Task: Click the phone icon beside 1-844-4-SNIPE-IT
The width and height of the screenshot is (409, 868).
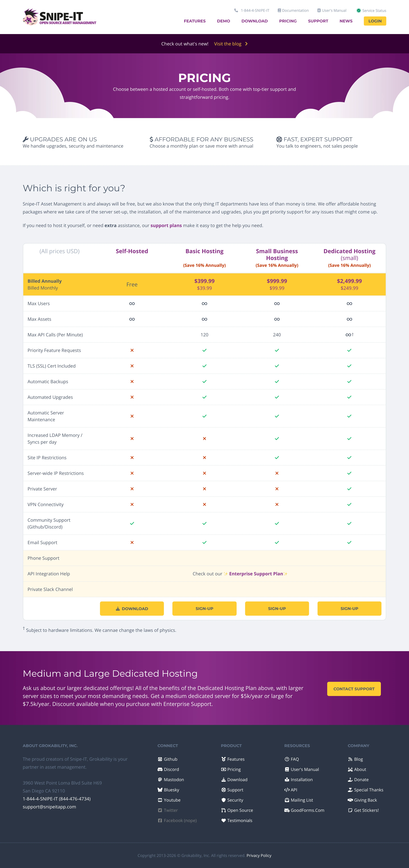Action: [236, 11]
